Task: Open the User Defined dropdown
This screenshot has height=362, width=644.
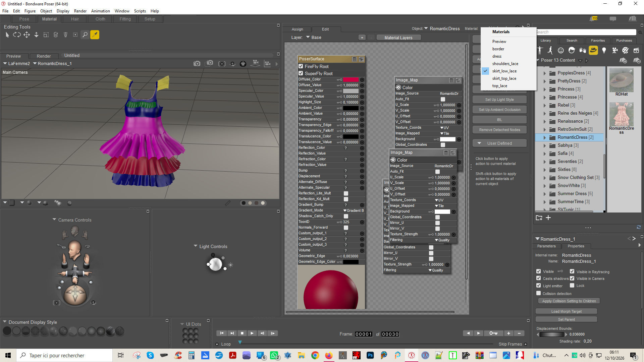Action: tap(499, 143)
